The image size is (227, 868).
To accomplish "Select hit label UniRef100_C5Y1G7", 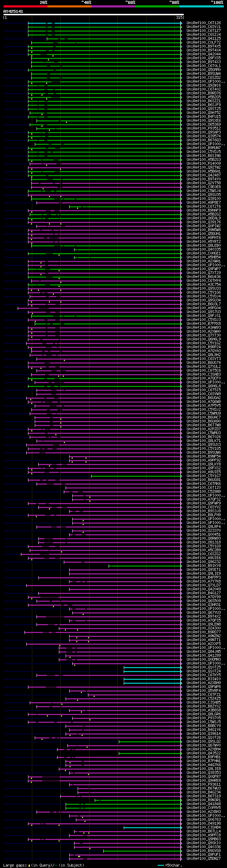I will (x=204, y=476).
